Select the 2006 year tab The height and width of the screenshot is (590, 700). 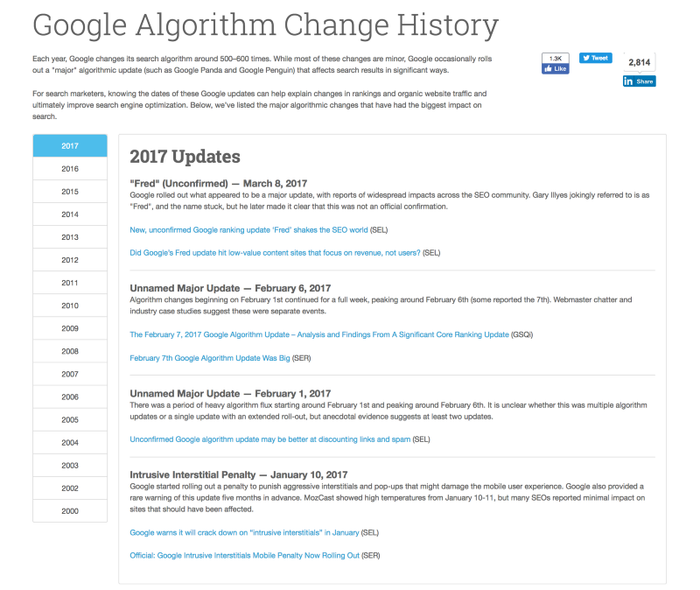(70, 397)
